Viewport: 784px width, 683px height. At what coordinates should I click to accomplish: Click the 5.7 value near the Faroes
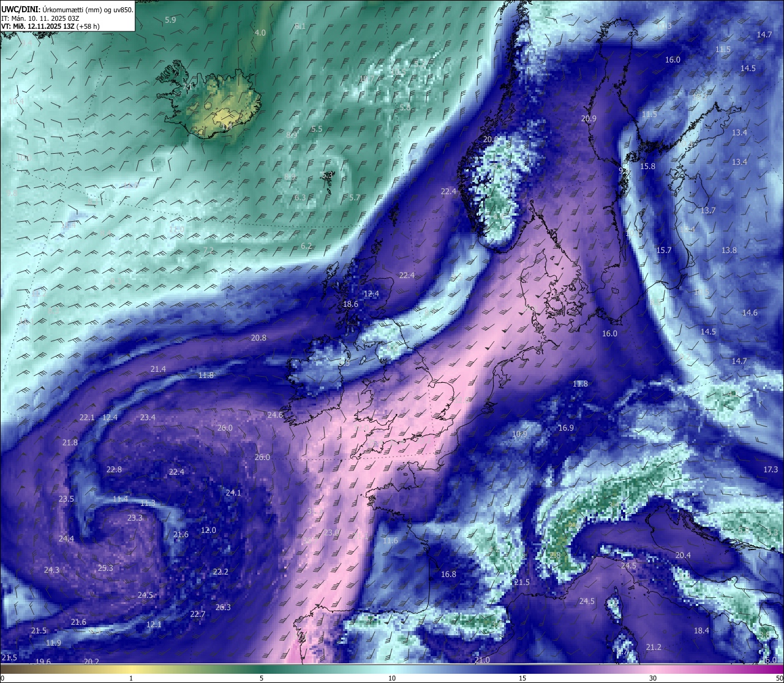pyautogui.click(x=355, y=198)
